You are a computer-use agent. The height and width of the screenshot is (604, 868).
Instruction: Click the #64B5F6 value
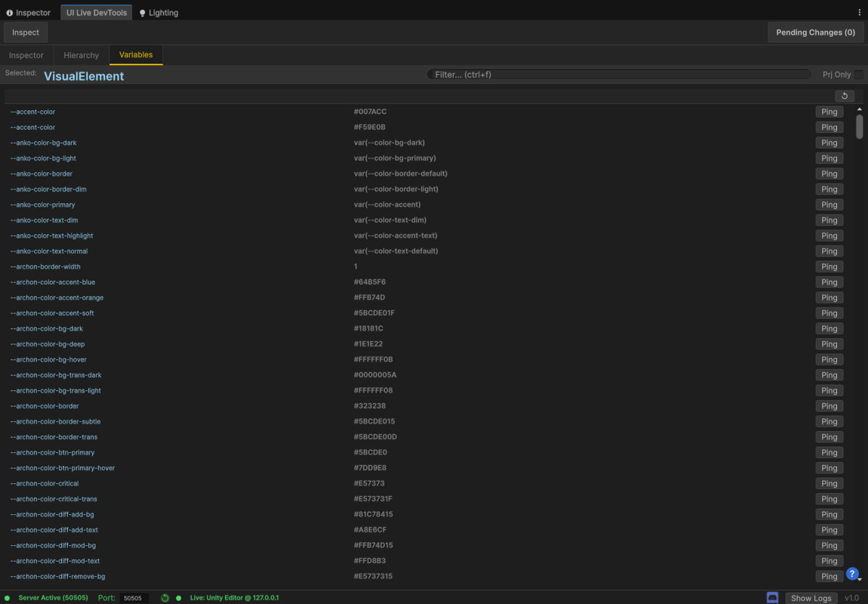[370, 282]
